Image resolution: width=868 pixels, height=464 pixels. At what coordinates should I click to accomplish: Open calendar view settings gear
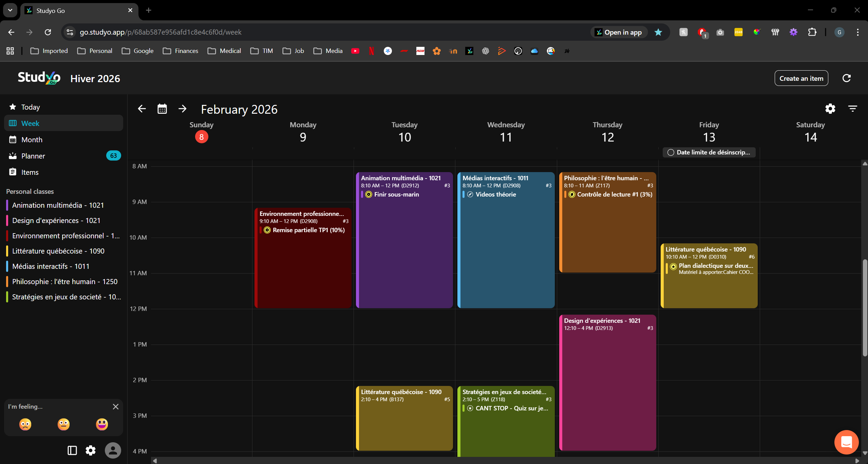pyautogui.click(x=830, y=109)
